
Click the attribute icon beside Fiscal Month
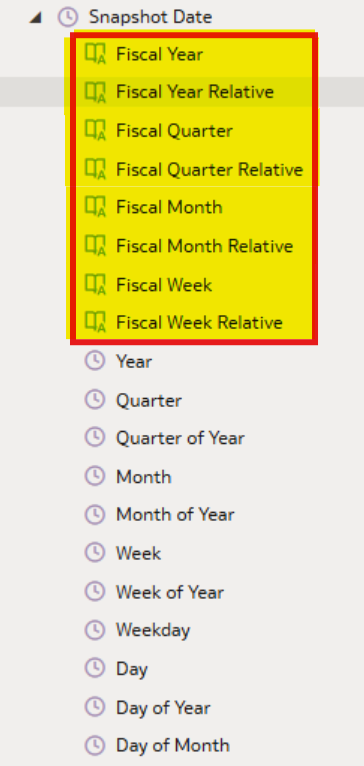[x=95, y=207]
